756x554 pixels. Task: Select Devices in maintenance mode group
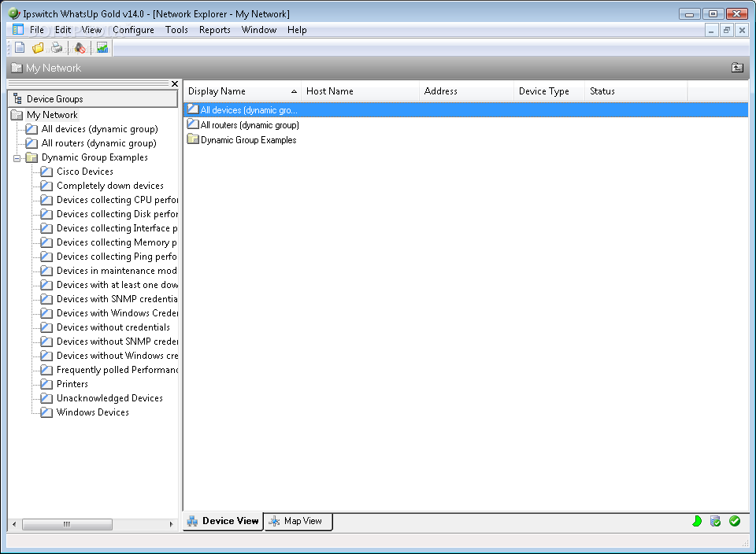117,271
